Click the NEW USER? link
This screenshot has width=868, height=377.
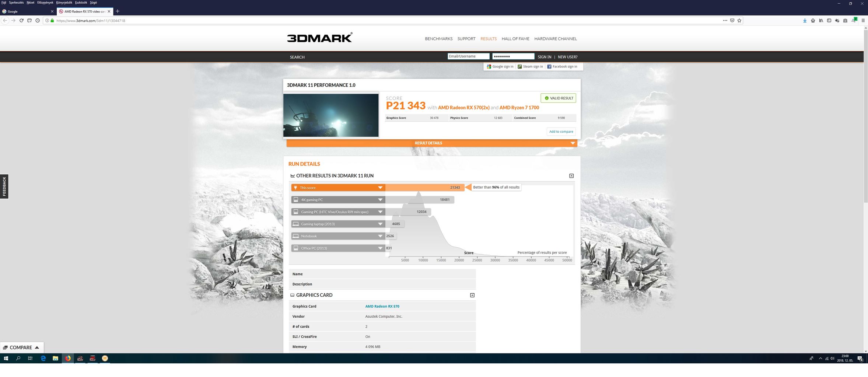pos(567,57)
